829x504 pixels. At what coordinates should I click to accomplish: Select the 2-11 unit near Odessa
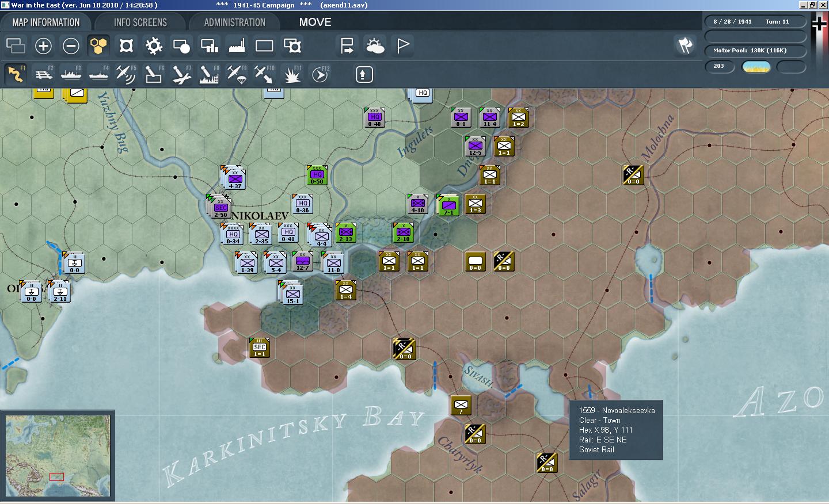59,292
